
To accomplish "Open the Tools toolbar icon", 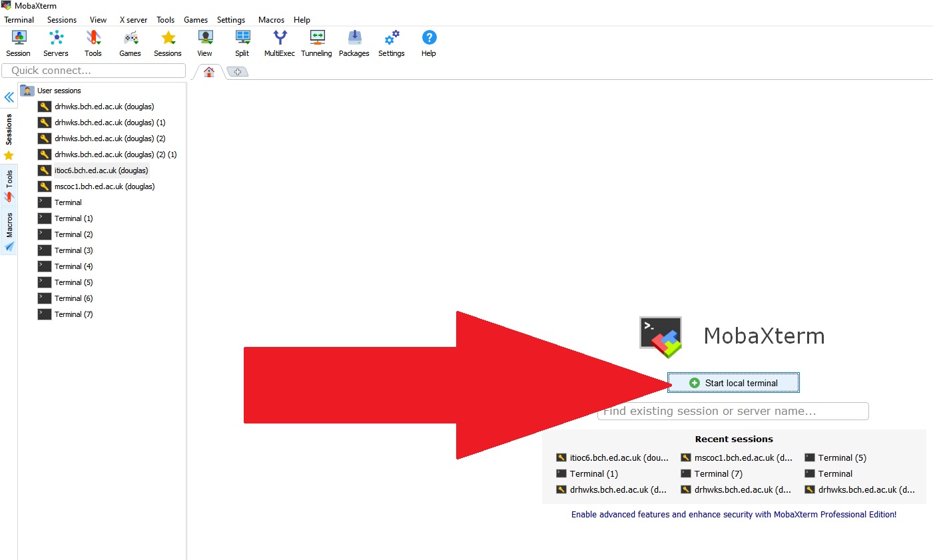I will tap(93, 43).
